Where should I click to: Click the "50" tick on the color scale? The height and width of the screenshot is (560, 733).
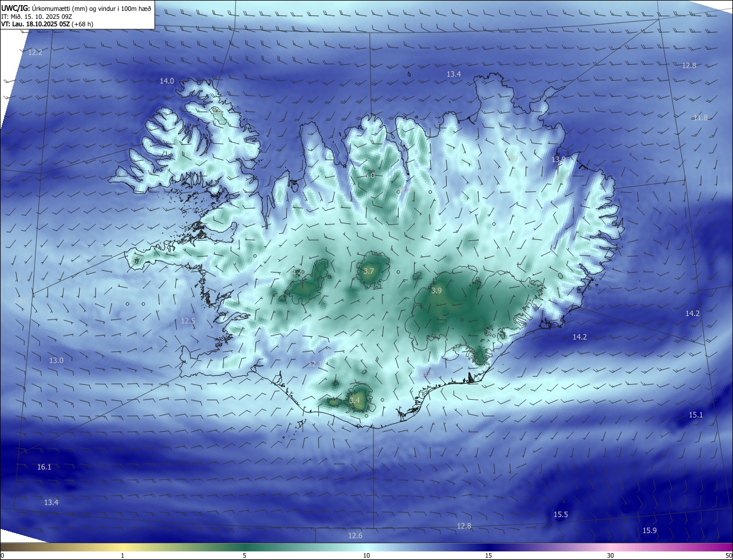[728, 555]
